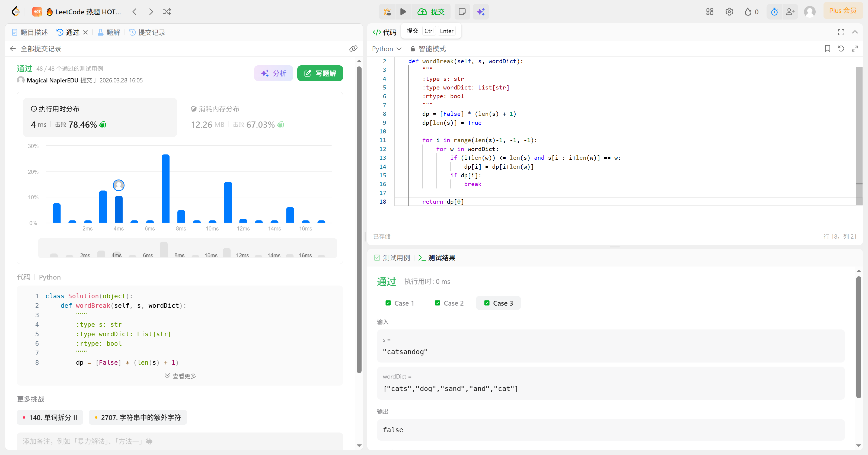Open challenge 140. 单词拆分 II
The height and width of the screenshot is (455, 868).
(x=50, y=417)
